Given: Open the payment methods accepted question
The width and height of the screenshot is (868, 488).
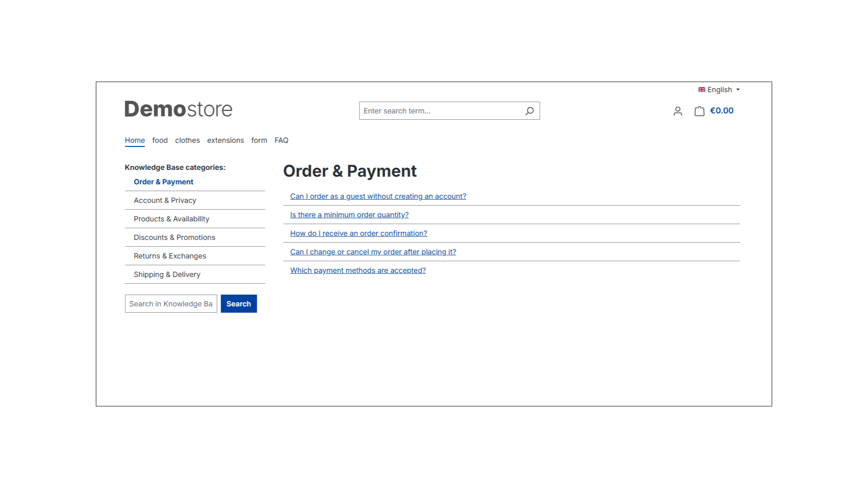Looking at the screenshot, I should point(358,271).
